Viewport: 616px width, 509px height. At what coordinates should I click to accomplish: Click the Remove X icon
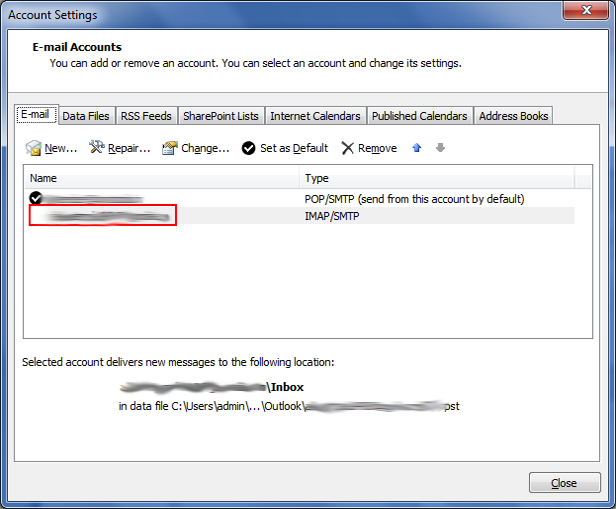tap(347, 148)
